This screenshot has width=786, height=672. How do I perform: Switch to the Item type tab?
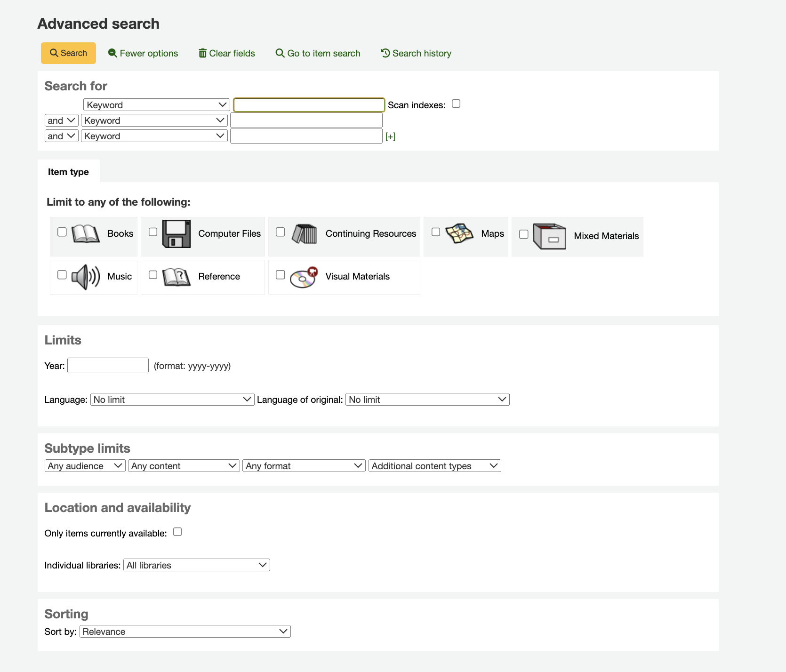coord(69,171)
